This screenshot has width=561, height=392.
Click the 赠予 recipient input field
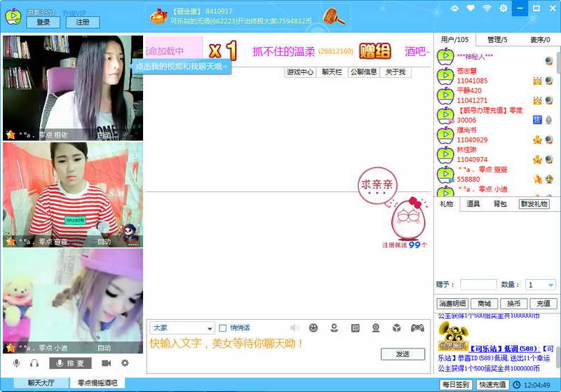478,285
